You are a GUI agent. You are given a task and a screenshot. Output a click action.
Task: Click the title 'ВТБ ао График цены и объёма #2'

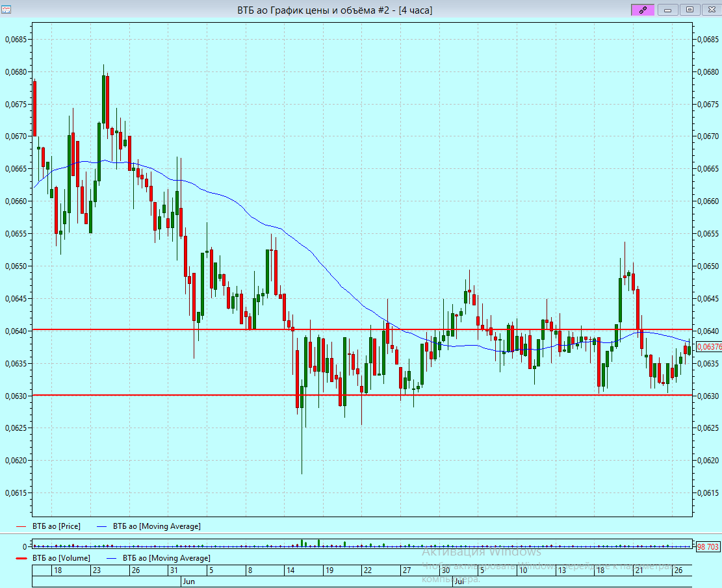(x=313, y=10)
